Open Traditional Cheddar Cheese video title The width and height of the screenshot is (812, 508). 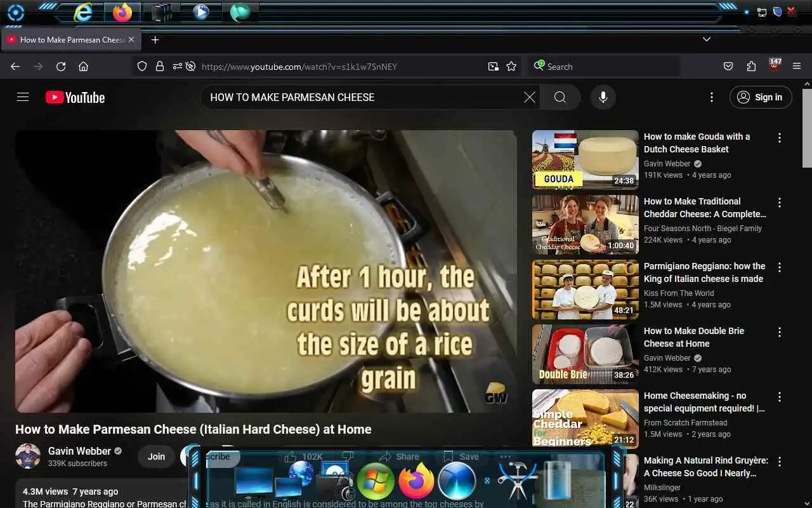[705, 208]
